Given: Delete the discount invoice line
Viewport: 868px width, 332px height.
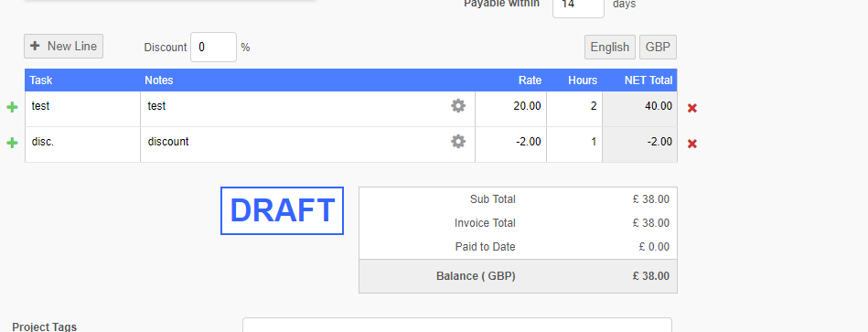Looking at the screenshot, I should click(x=692, y=144).
